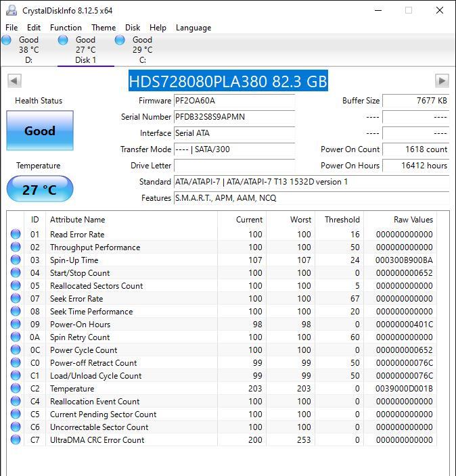The height and width of the screenshot is (476, 456).
Task: Click the Seek Error Rate threshold 67
Action: [x=355, y=299]
